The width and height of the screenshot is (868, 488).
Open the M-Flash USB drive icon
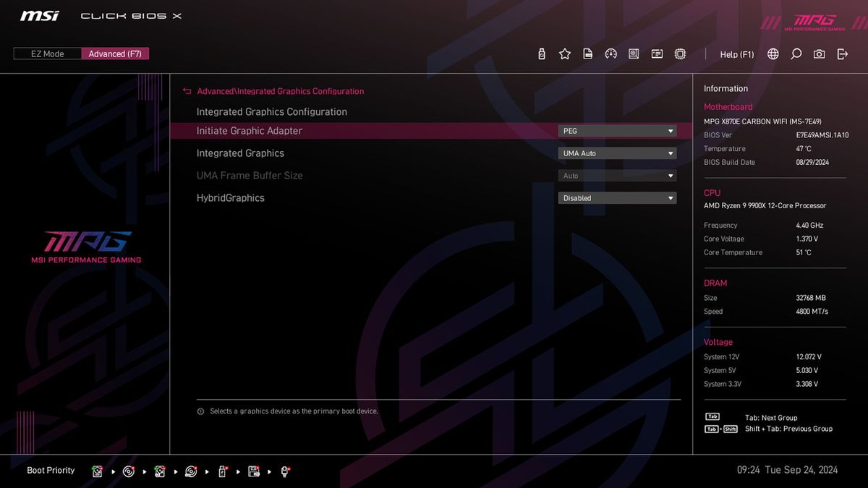542,54
